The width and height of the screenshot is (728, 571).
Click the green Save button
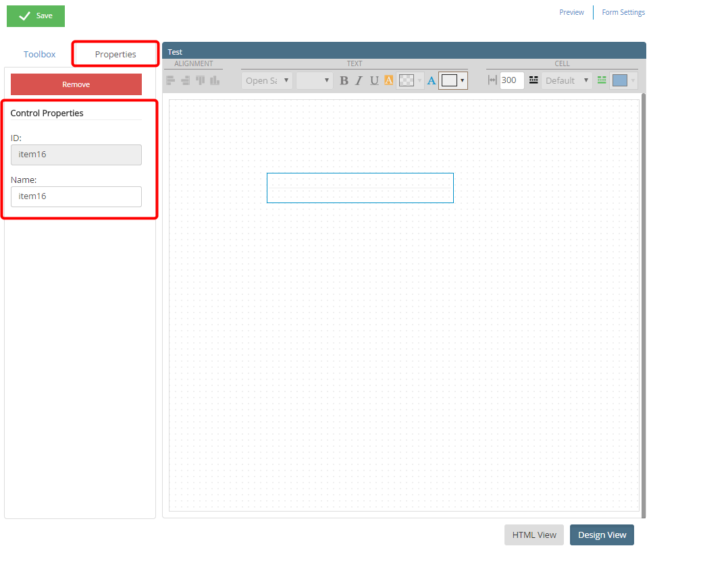pos(36,16)
